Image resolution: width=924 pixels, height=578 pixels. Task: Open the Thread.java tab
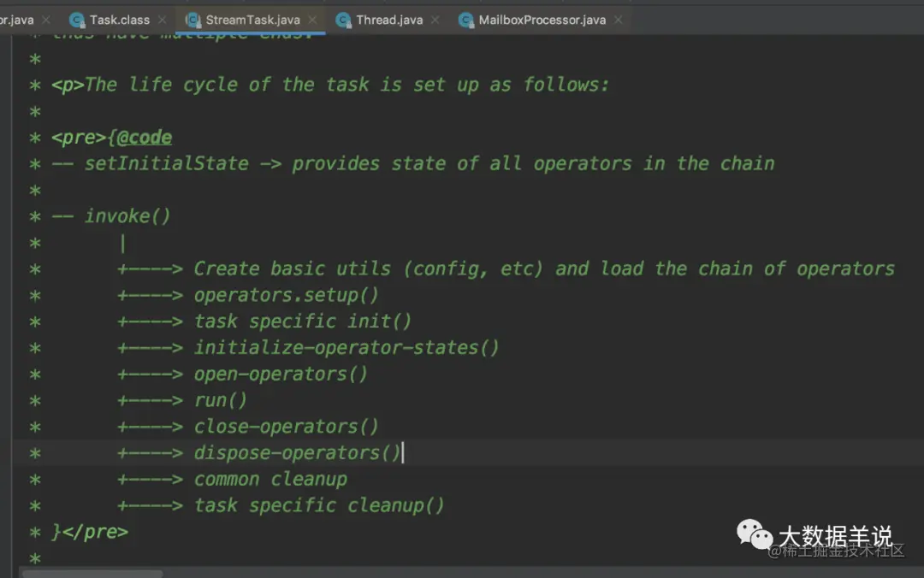tap(389, 20)
